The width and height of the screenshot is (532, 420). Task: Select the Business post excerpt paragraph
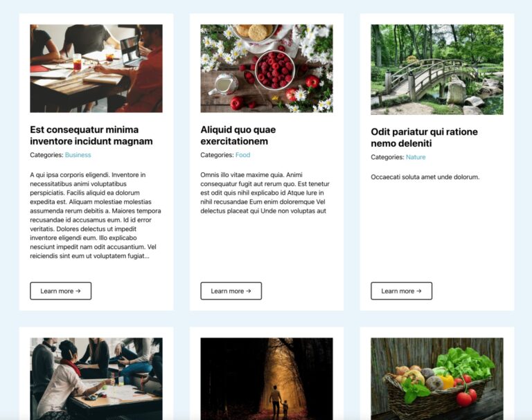[x=96, y=215]
